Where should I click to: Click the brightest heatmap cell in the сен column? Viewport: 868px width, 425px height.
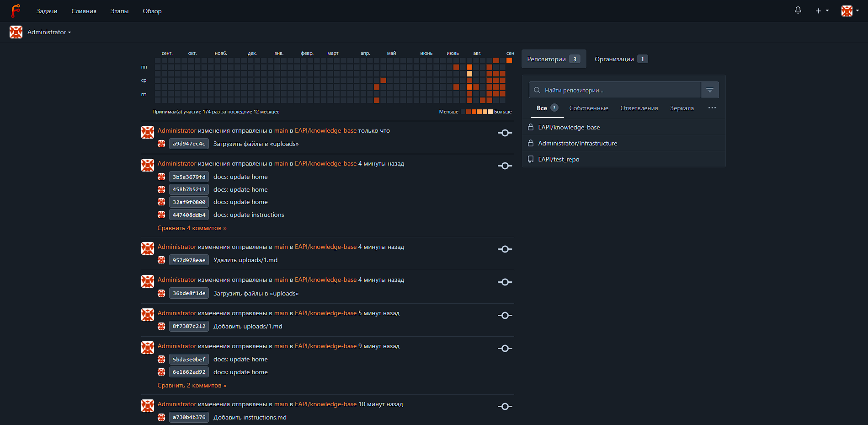coord(509,60)
